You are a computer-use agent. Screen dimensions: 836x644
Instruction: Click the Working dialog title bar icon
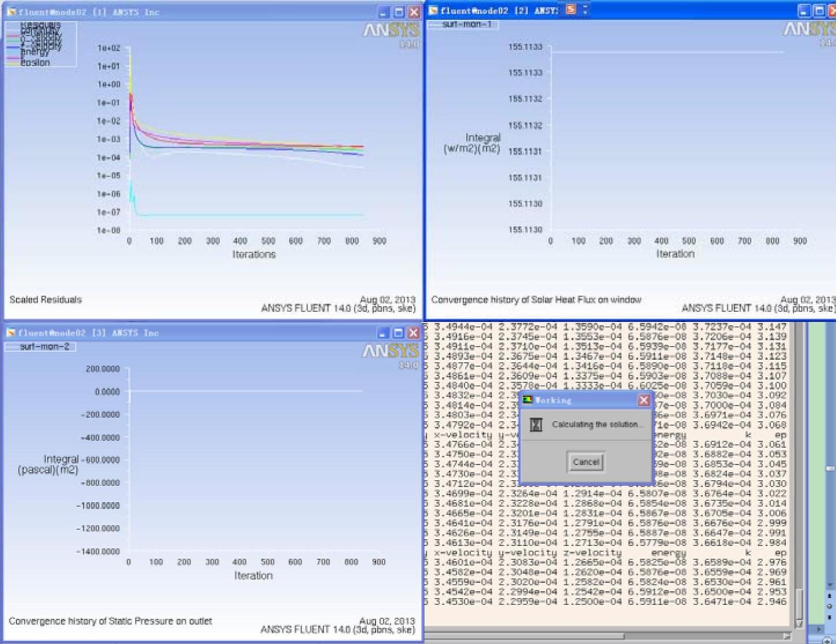tap(527, 400)
